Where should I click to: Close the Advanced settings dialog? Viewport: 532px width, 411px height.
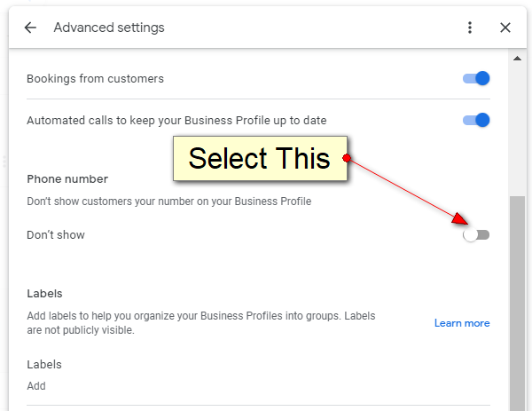coord(505,28)
